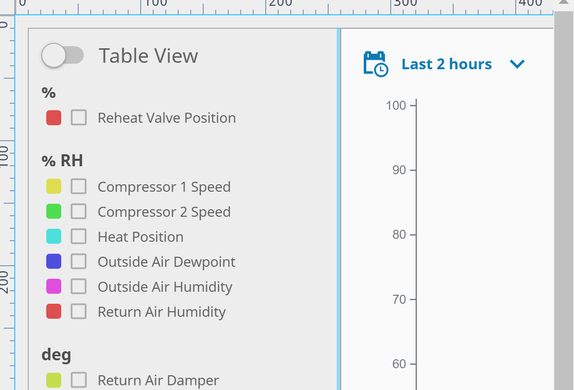This screenshot has width=574, height=390.
Task: Click the cyan Heat Position color swatch
Action: (54, 237)
